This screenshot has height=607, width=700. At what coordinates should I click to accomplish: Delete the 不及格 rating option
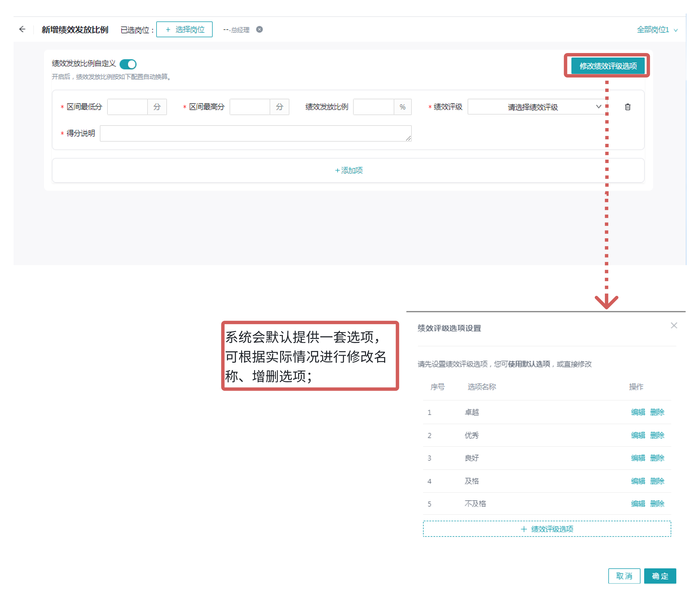coord(657,504)
